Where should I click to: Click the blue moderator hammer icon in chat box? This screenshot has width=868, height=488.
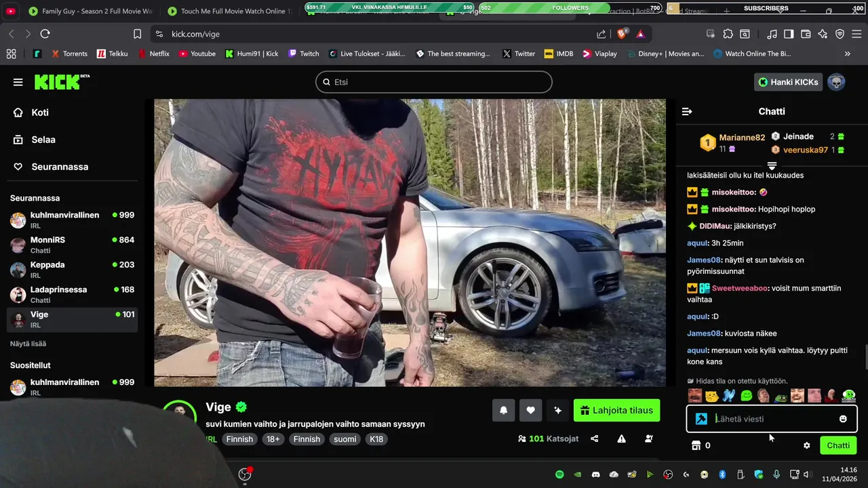point(702,419)
